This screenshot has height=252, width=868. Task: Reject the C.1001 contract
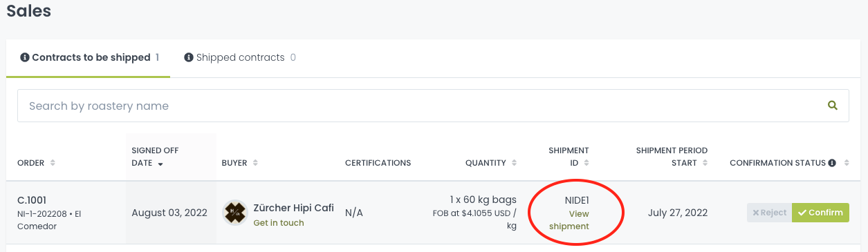(x=769, y=213)
